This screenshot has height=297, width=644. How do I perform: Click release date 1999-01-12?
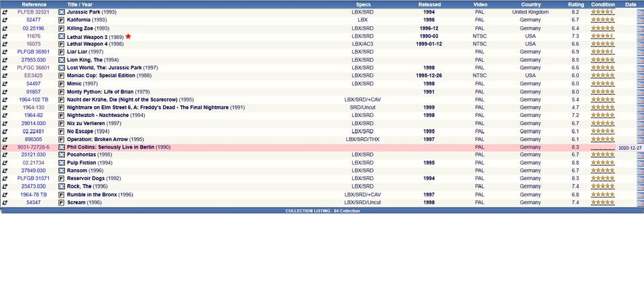(x=429, y=44)
